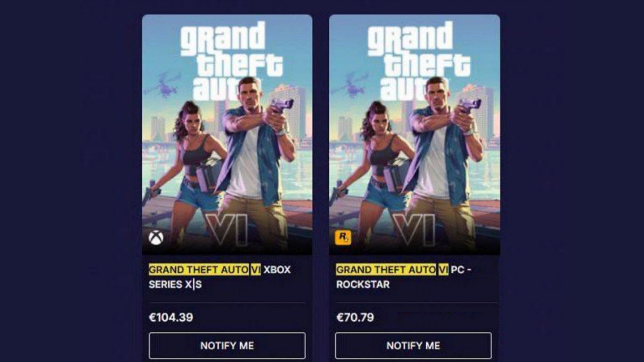Click the €70.79 price
Screen dimensions: 644x362
[x=355, y=317]
